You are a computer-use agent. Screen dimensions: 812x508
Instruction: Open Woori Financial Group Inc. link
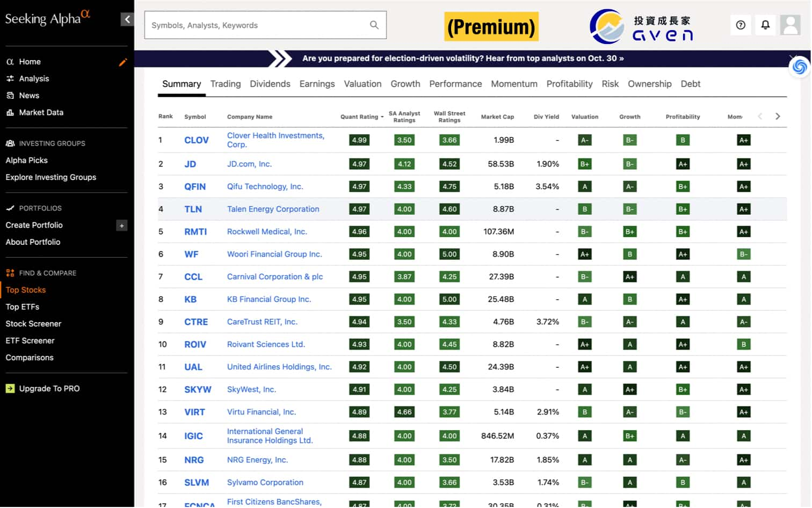[274, 255]
